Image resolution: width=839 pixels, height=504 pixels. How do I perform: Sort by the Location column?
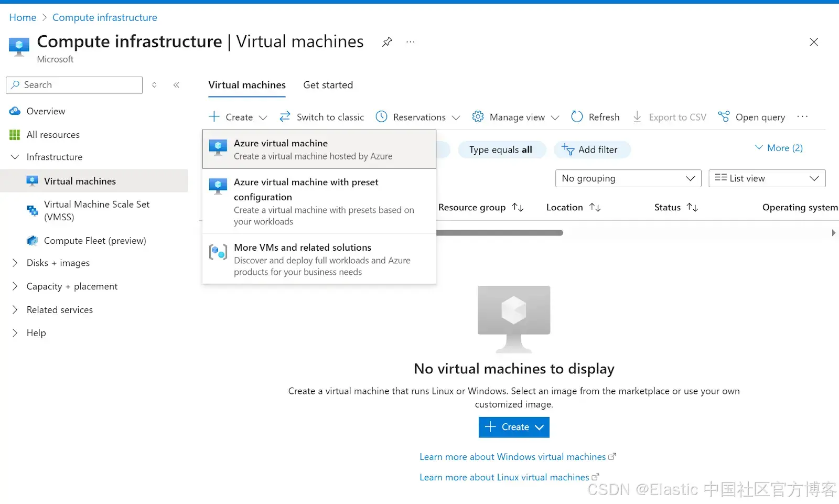(573, 208)
